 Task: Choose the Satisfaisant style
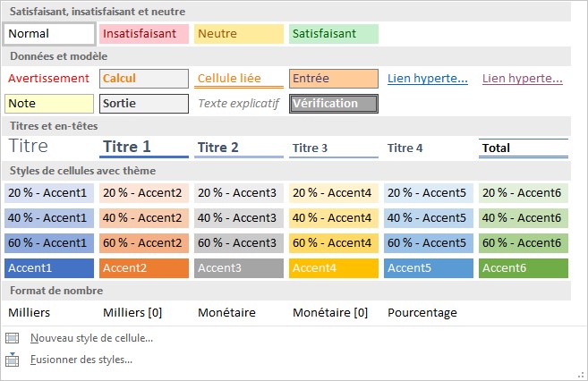tap(334, 34)
